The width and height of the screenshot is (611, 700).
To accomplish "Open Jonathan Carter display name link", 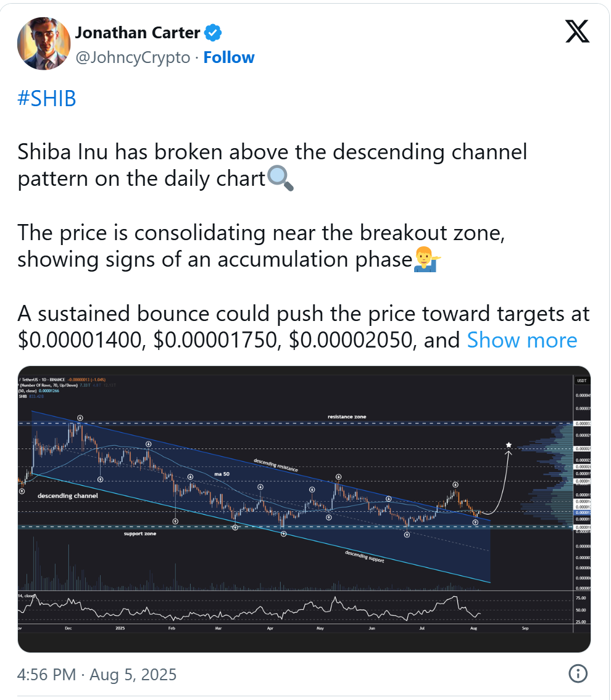I will [138, 32].
